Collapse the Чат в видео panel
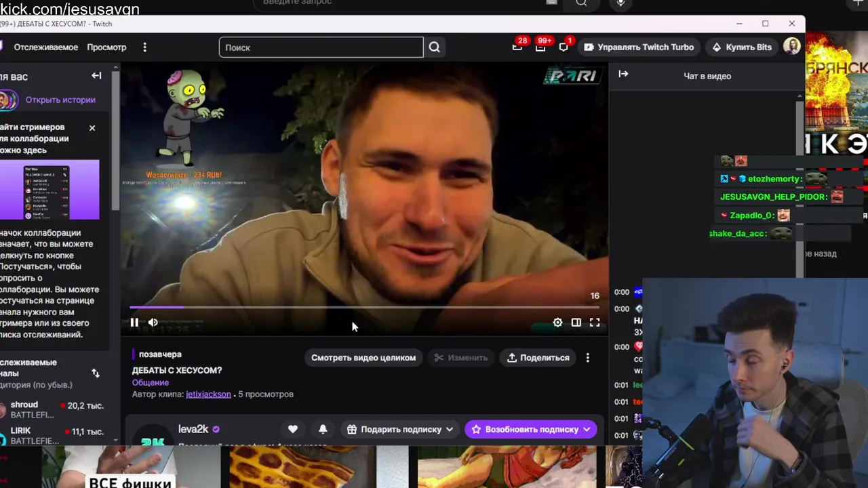868x488 pixels. click(623, 74)
